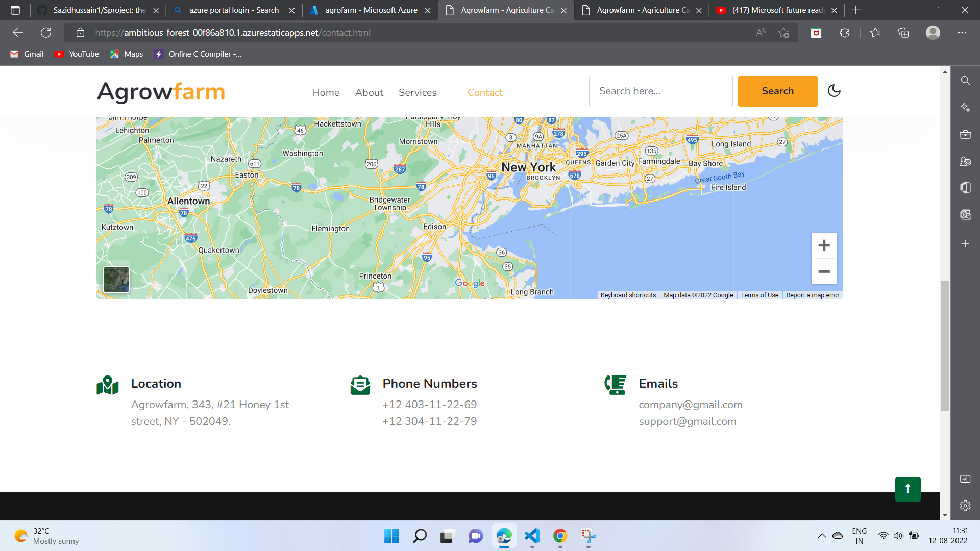This screenshot has width=980, height=551.
Task: Open a new browser tab
Action: (856, 10)
